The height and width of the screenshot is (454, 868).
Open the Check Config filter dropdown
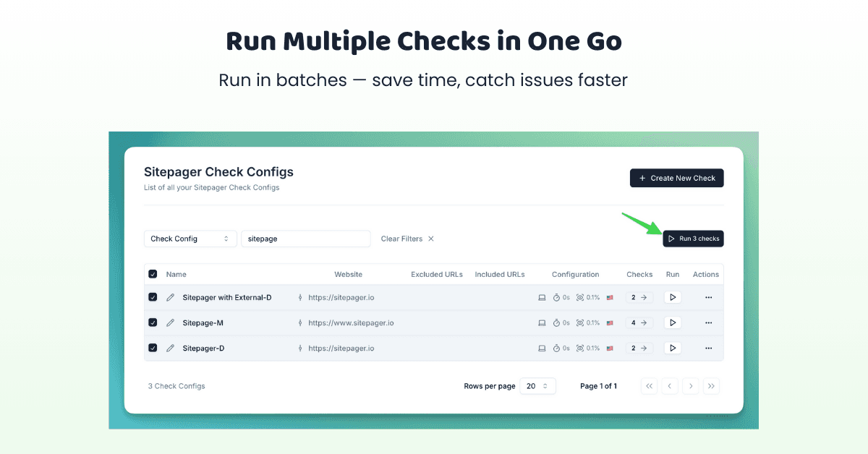[x=190, y=238]
